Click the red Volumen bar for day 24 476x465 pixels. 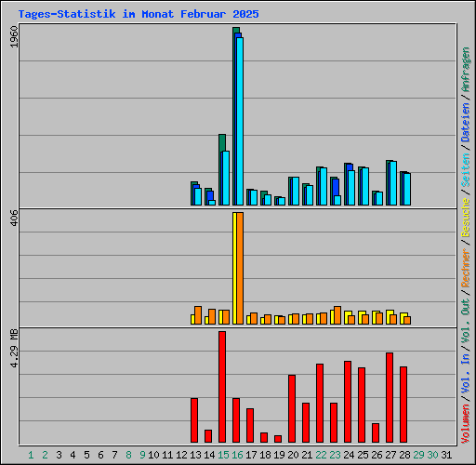(x=348, y=402)
